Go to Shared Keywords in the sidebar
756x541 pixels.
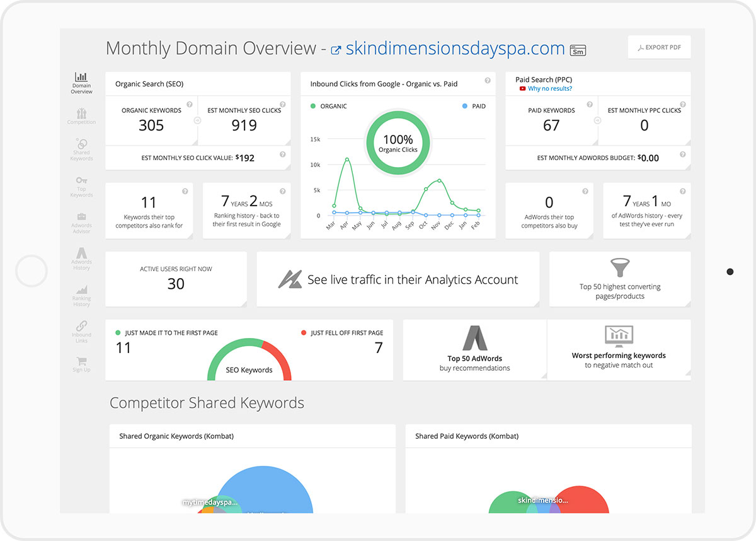(81, 150)
